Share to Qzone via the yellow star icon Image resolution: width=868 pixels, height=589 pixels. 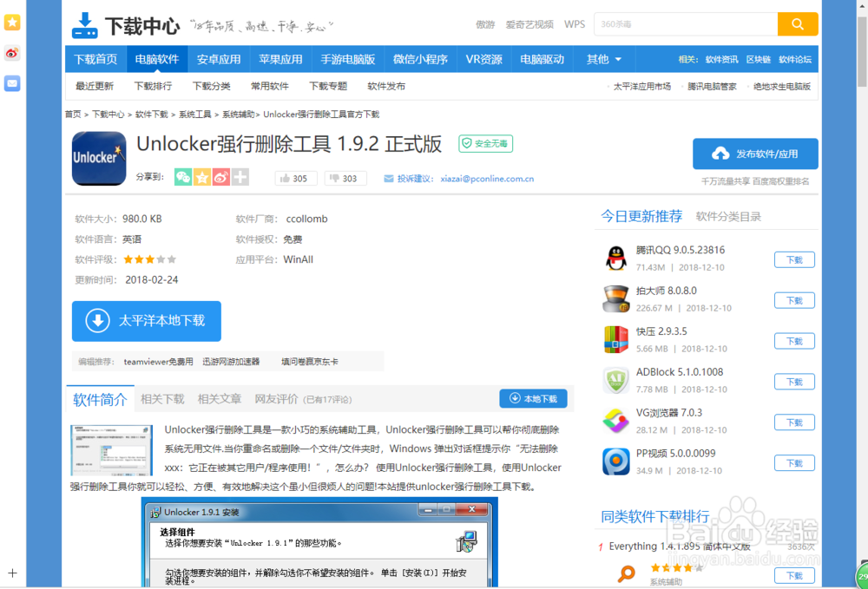(x=202, y=178)
